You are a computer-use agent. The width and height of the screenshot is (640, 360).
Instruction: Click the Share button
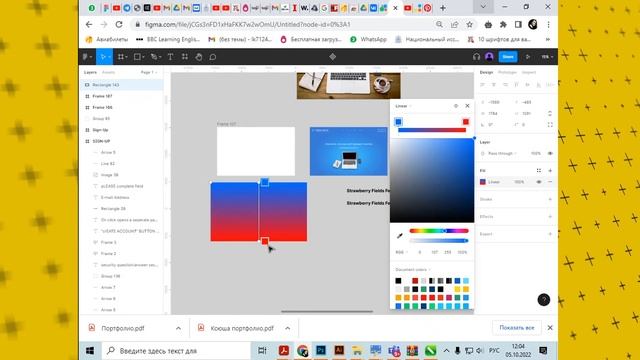[x=508, y=57]
